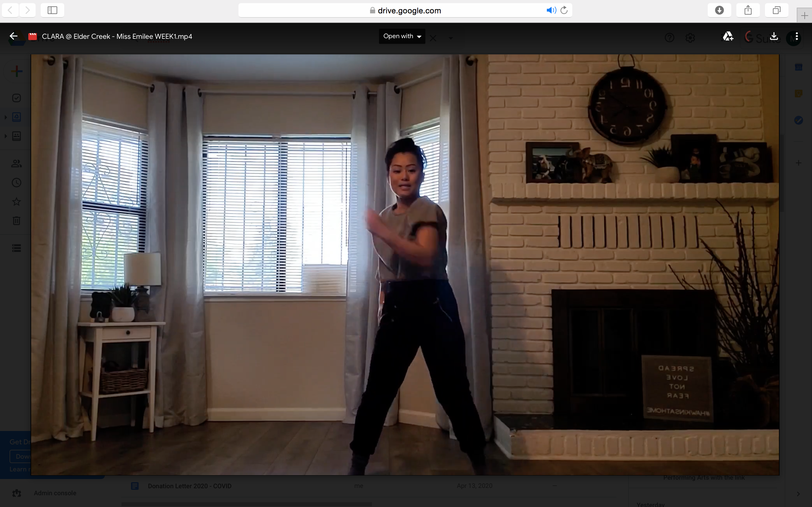Click the Add to My Drive icon
The image size is (812, 507).
[727, 37]
